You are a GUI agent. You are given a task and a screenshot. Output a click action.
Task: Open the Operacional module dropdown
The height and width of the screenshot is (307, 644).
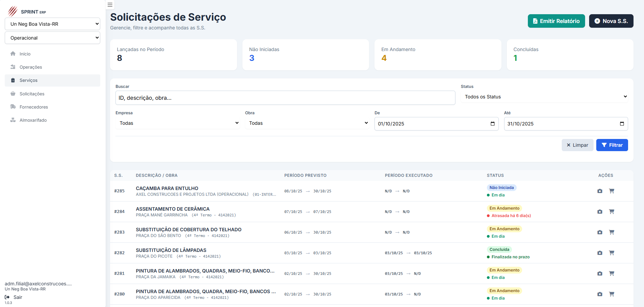pos(52,38)
